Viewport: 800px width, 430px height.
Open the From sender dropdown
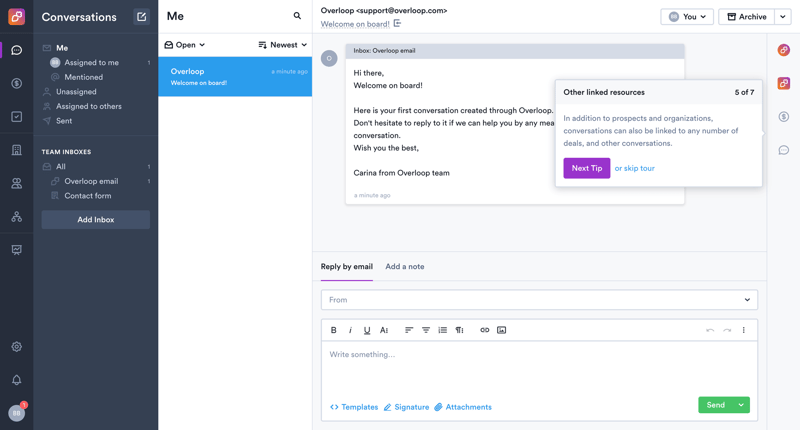539,300
